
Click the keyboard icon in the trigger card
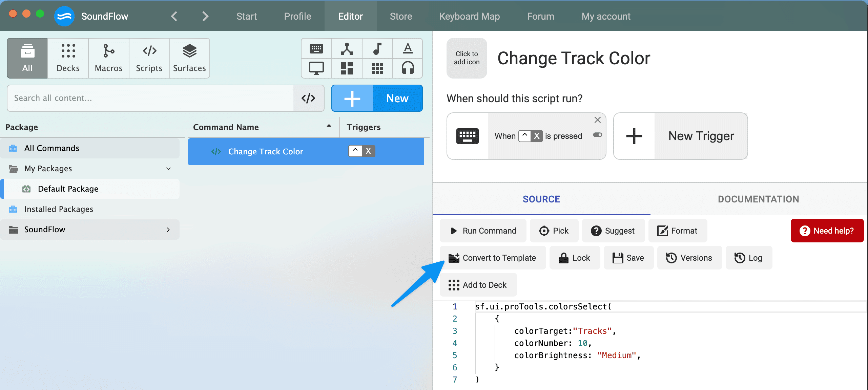468,136
